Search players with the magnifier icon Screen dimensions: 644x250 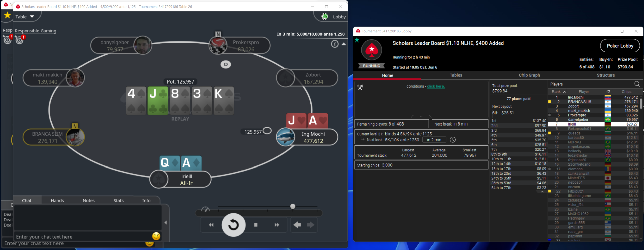coord(637,84)
